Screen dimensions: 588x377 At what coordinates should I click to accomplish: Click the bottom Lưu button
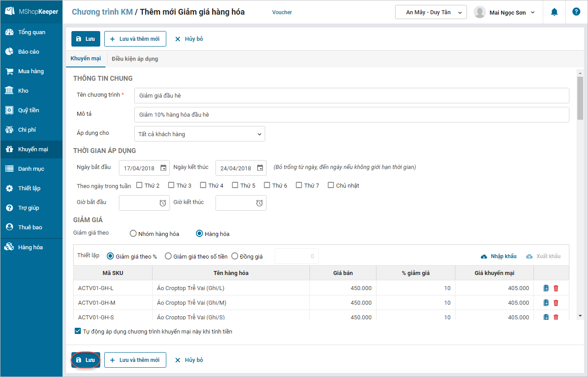86,360
